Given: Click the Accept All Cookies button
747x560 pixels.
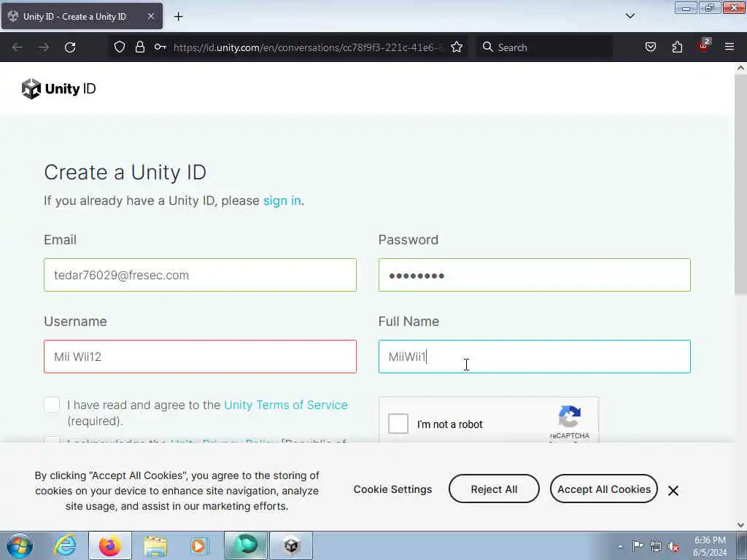Looking at the screenshot, I should click(603, 489).
